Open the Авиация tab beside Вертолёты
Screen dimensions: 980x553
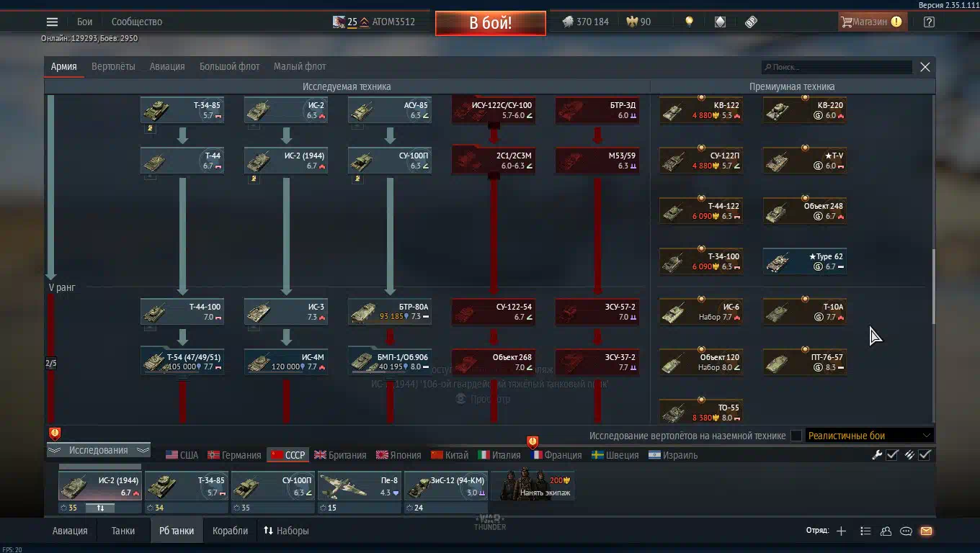(x=167, y=66)
